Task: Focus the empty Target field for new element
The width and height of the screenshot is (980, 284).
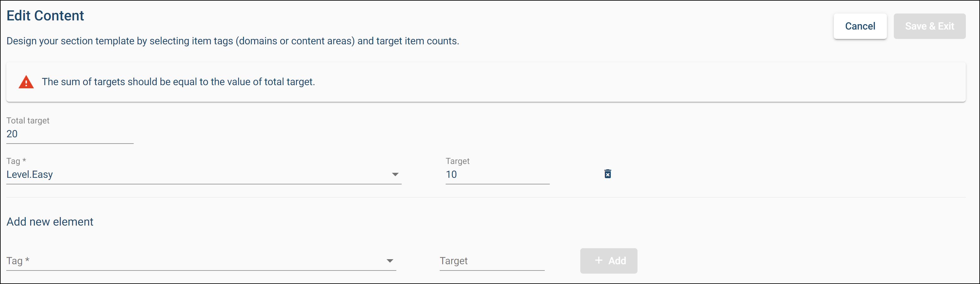Action: [x=492, y=261]
